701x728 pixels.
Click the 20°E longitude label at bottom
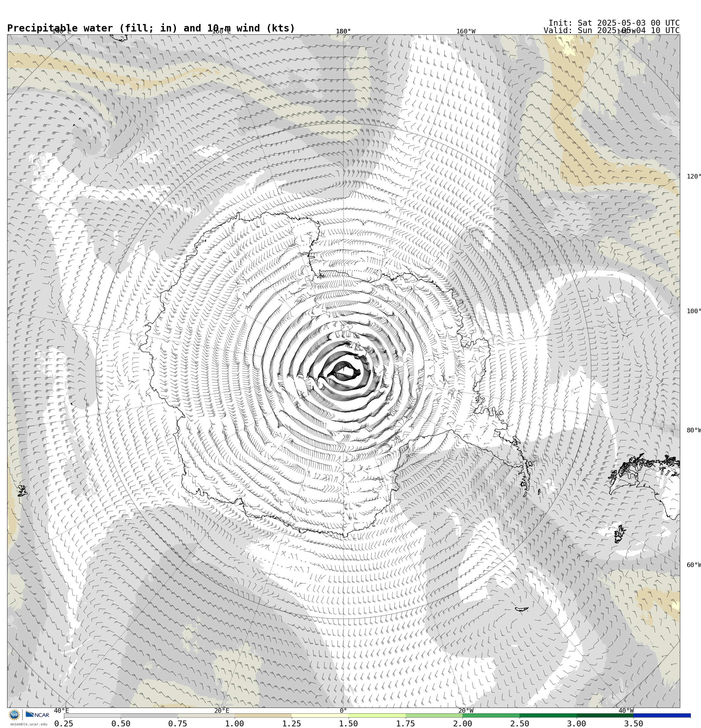221,711
